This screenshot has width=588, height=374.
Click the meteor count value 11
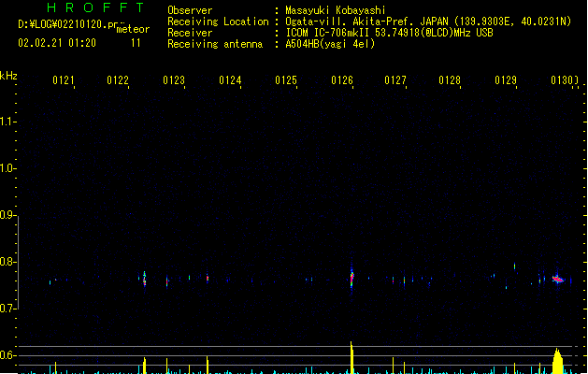click(x=136, y=43)
